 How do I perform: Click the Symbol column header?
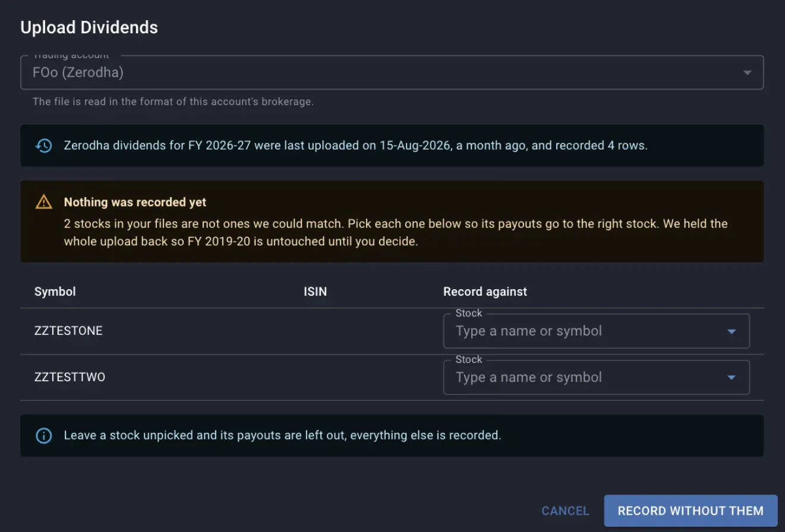[55, 292]
